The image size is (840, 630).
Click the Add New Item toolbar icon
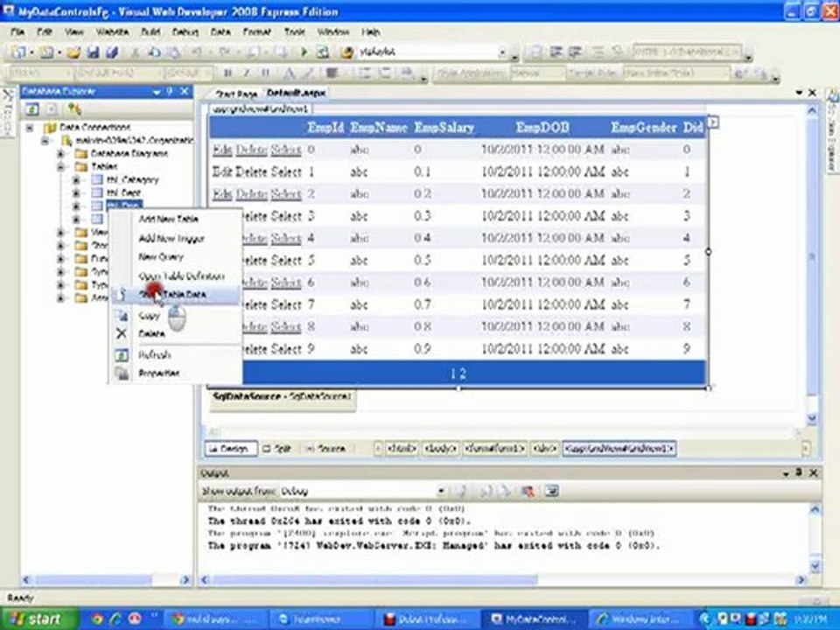click(x=46, y=52)
